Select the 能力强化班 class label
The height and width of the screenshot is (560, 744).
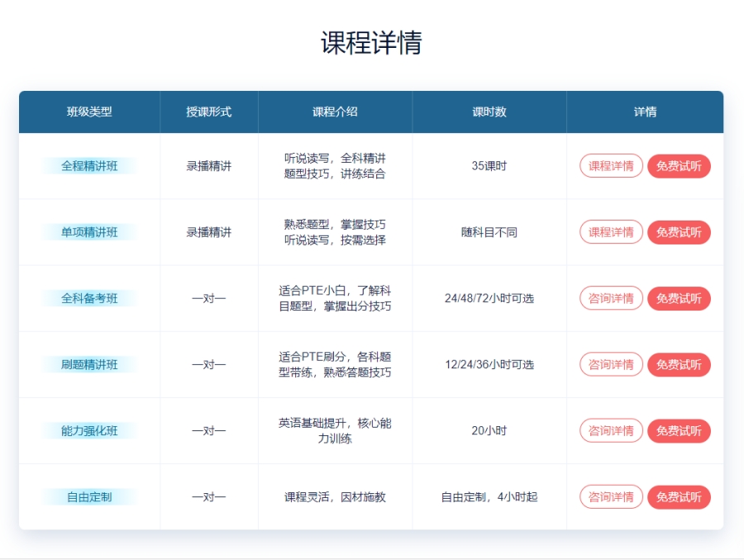point(89,430)
